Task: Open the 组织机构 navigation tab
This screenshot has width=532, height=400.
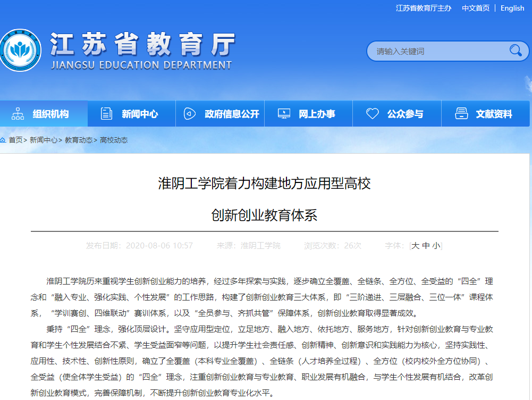Action: click(50, 114)
